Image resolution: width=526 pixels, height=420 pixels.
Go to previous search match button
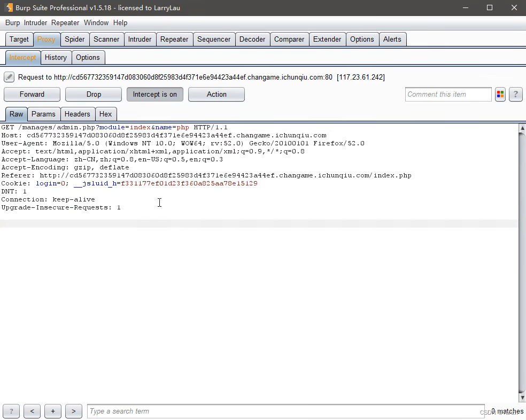tap(32, 411)
